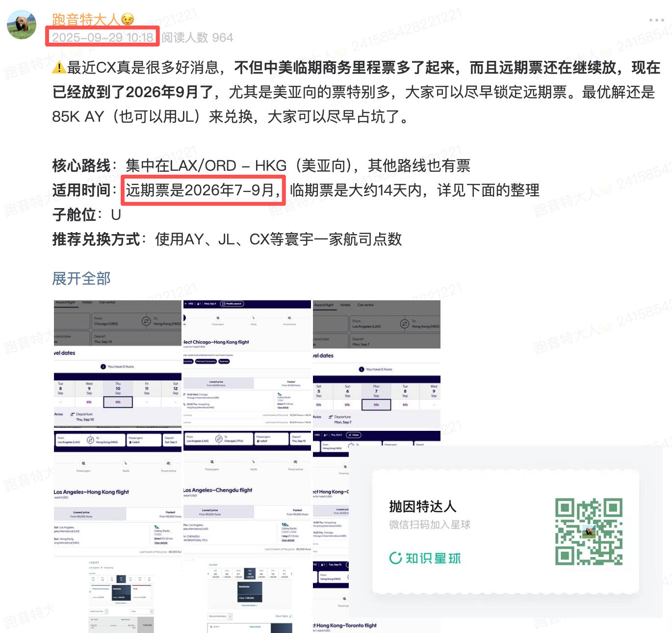Click the 微信扫码加入星球 text
The image size is (672, 633).
point(430,525)
